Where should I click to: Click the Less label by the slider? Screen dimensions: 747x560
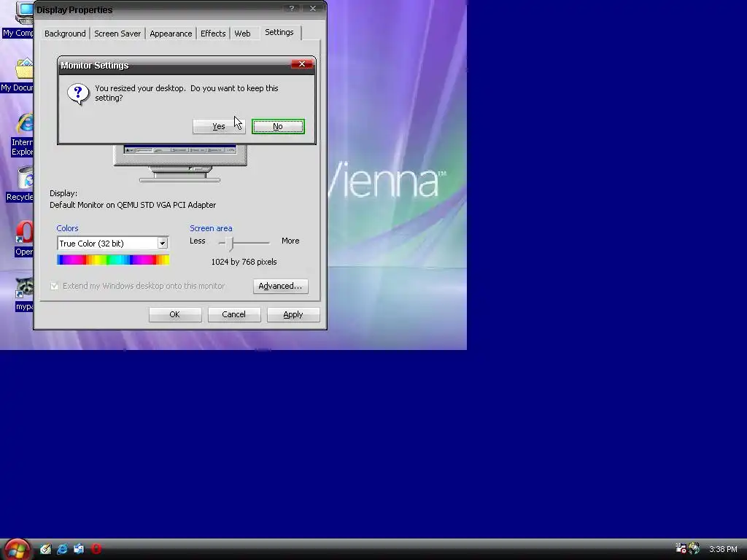coord(197,241)
